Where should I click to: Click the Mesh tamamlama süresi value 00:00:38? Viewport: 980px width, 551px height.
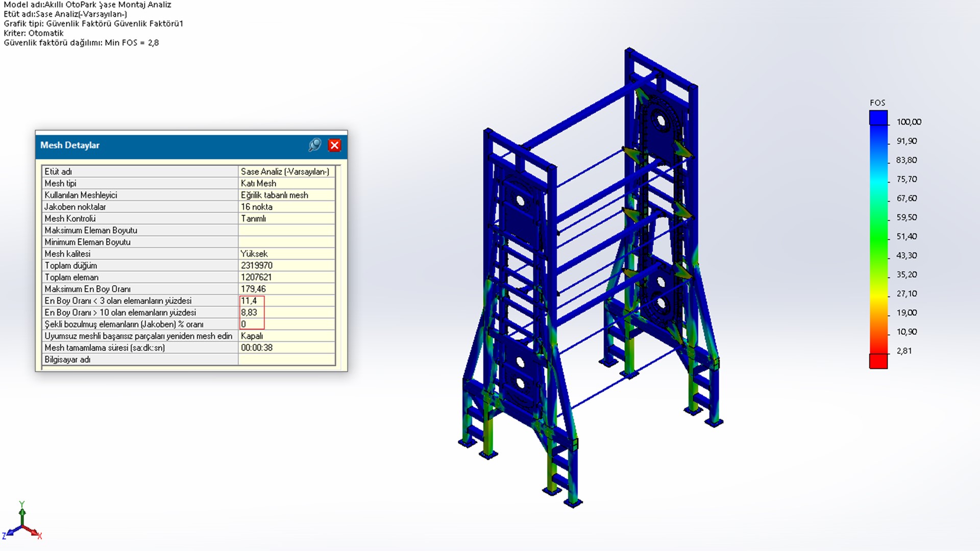257,348
